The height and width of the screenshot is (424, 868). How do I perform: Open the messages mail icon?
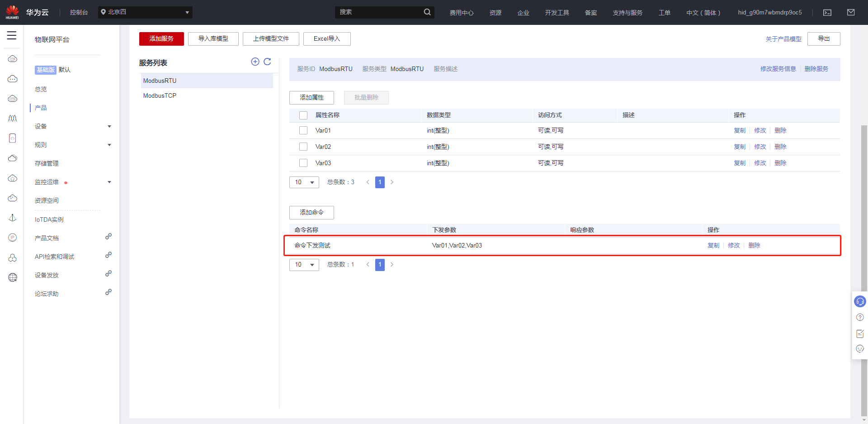click(x=850, y=13)
